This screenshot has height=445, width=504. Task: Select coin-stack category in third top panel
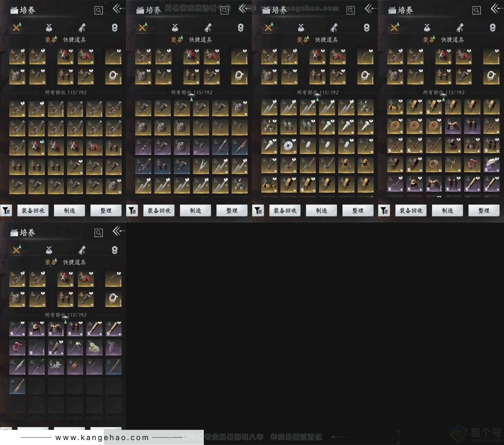[x=367, y=28]
